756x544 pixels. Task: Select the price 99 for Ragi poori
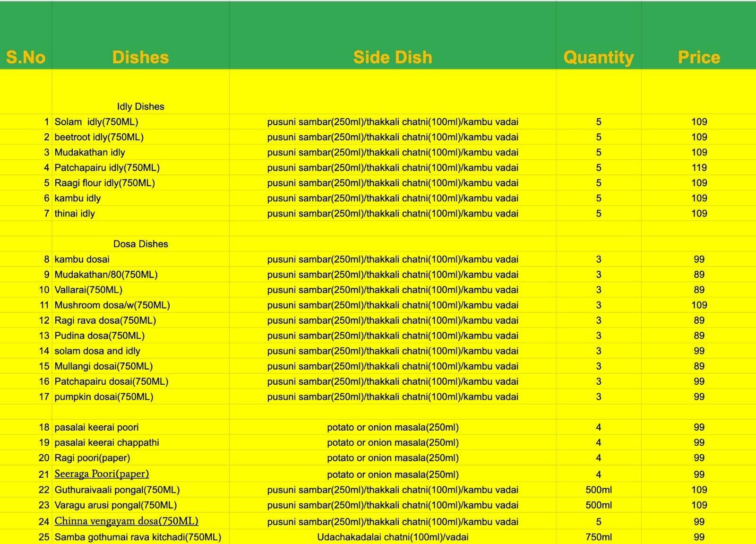pyautogui.click(x=699, y=458)
